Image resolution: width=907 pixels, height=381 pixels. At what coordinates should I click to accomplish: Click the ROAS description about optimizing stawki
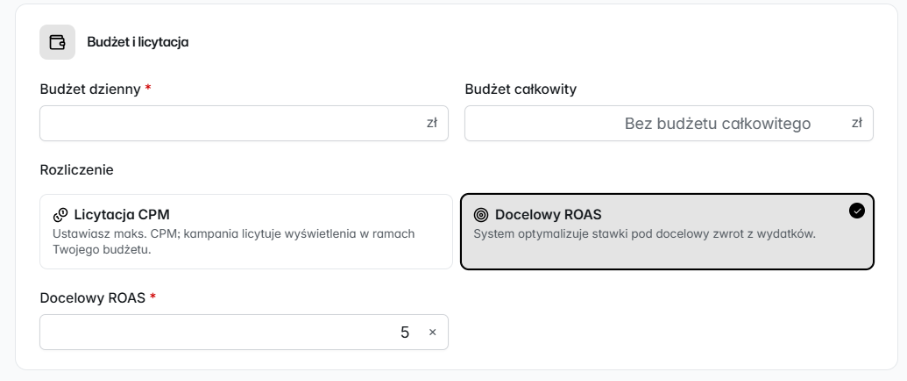[x=644, y=234]
